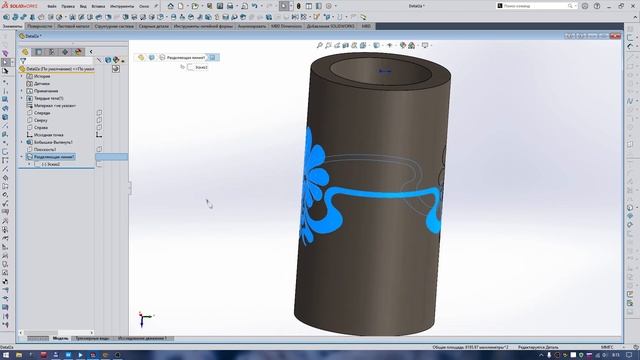640x360 pixels.
Task: Open Display Style in the view toolbar
Action: point(376,45)
